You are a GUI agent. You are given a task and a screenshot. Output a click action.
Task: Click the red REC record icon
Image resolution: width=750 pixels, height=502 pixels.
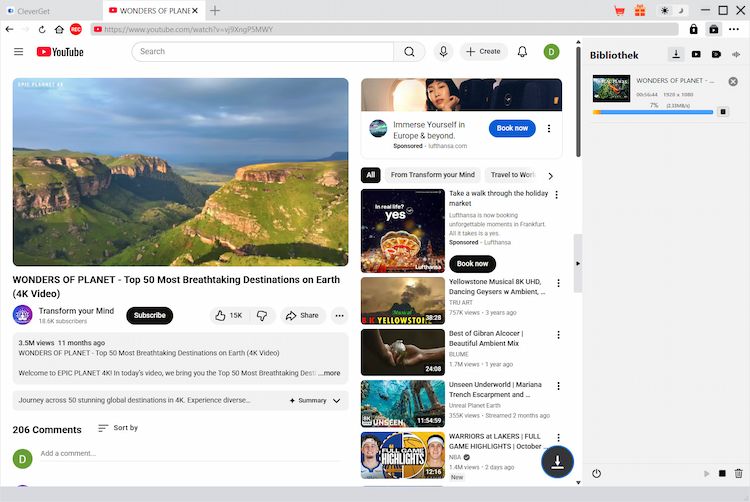tap(76, 30)
